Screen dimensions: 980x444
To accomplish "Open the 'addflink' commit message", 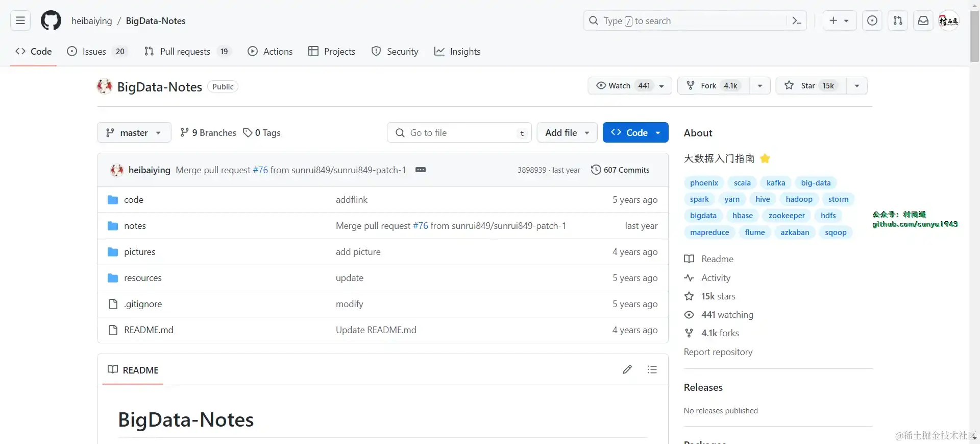I will click(352, 200).
